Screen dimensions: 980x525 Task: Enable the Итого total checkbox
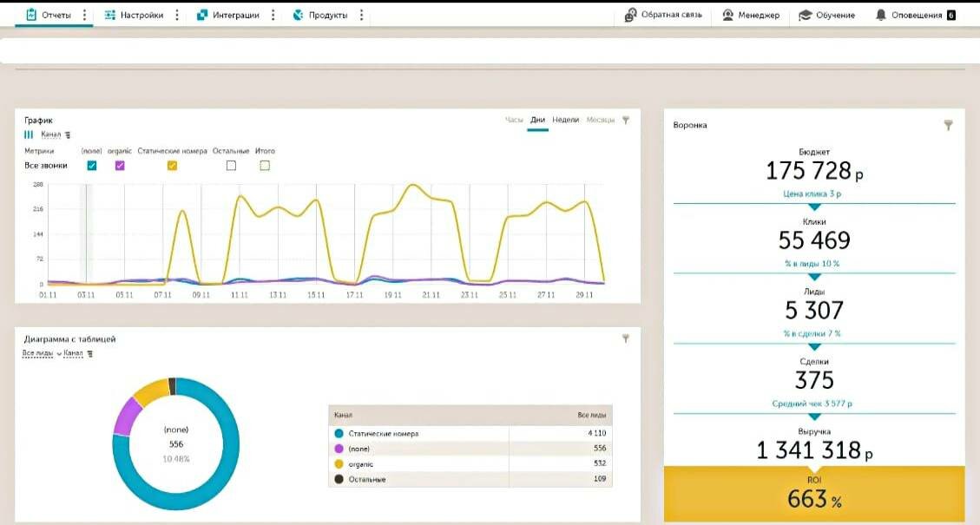265,166
